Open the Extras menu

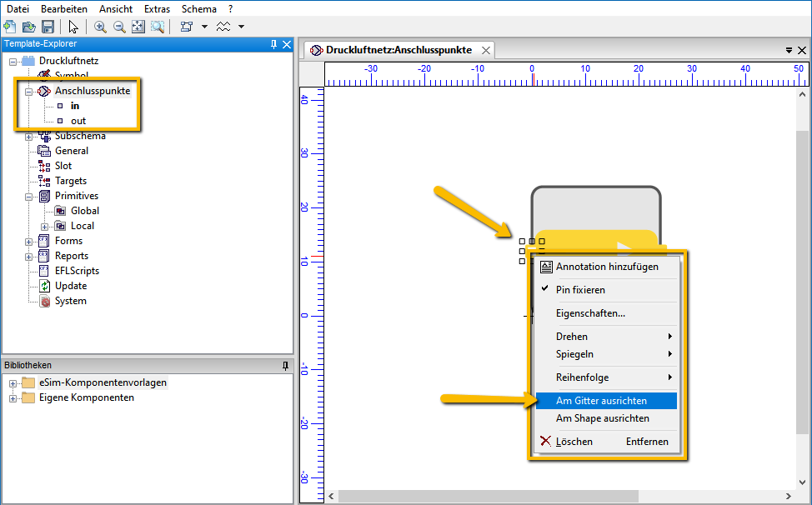tap(157, 9)
